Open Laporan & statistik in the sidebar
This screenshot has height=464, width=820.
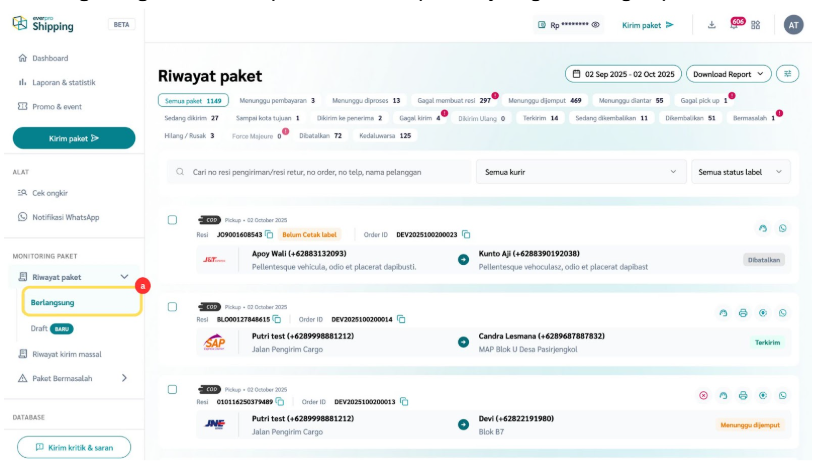[x=63, y=82]
